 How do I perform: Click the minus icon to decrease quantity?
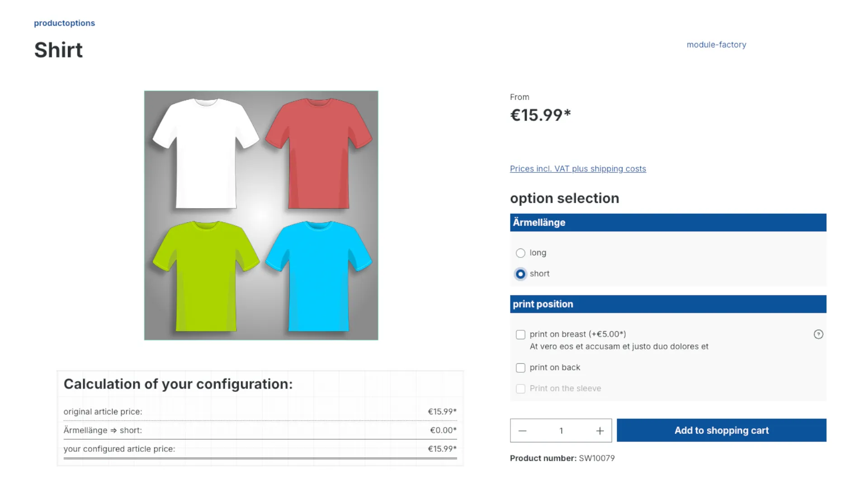523,431
